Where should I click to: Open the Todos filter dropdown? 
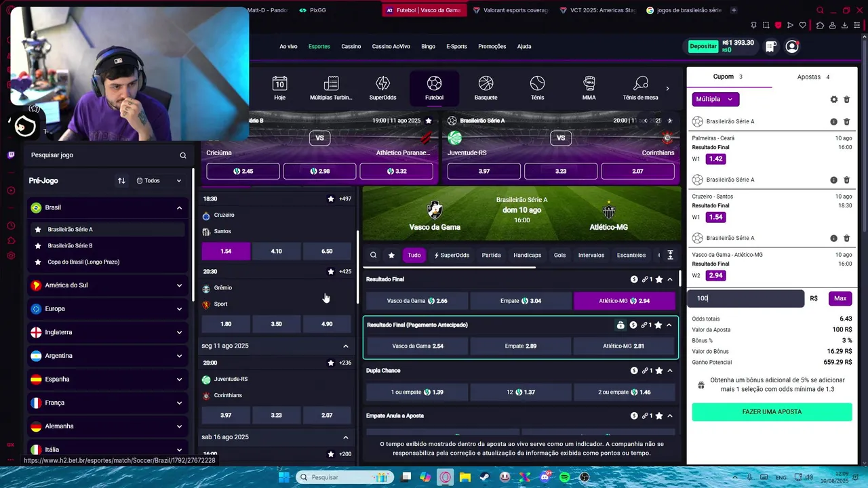click(159, 181)
